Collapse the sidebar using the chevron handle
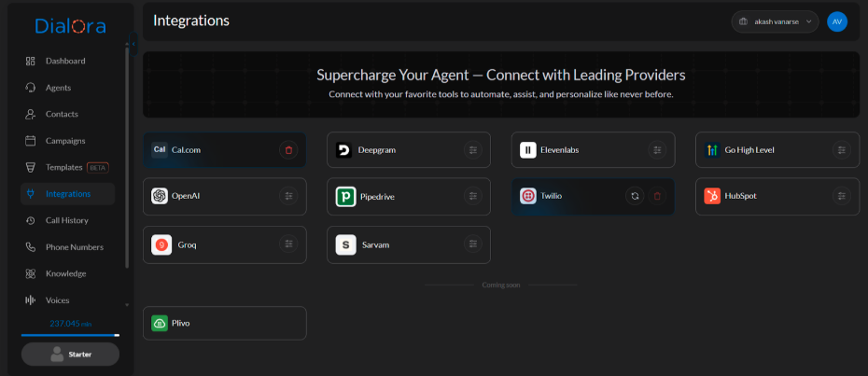 click(x=133, y=43)
